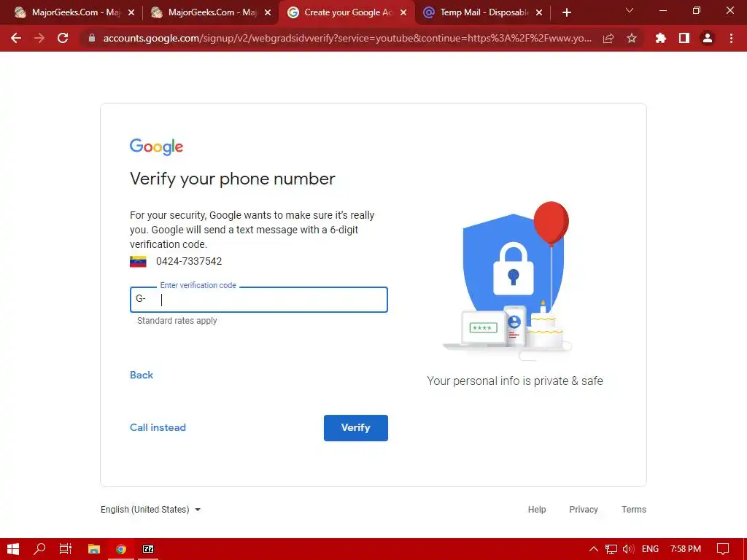747x560 pixels.
Task: Switch to the Temp Mail tab
Action: (483, 12)
